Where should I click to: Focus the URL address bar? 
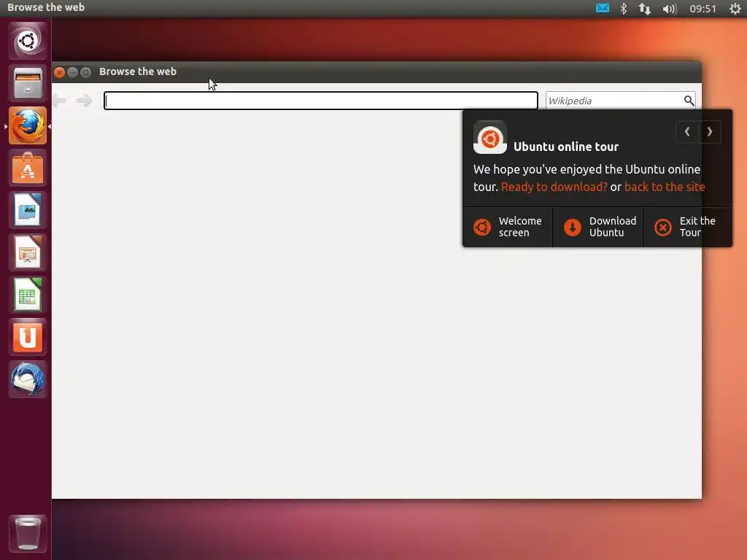[x=321, y=101]
